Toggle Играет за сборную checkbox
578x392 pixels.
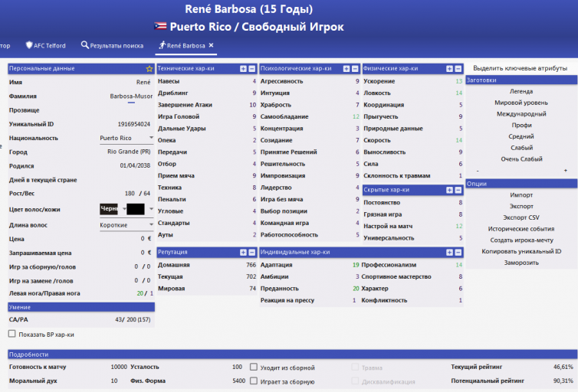pyautogui.click(x=254, y=381)
